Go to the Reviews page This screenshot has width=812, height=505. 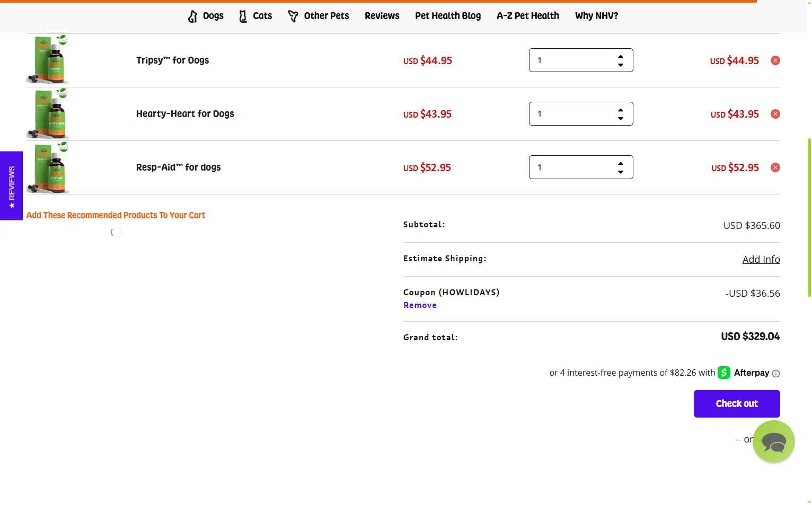[x=382, y=16]
